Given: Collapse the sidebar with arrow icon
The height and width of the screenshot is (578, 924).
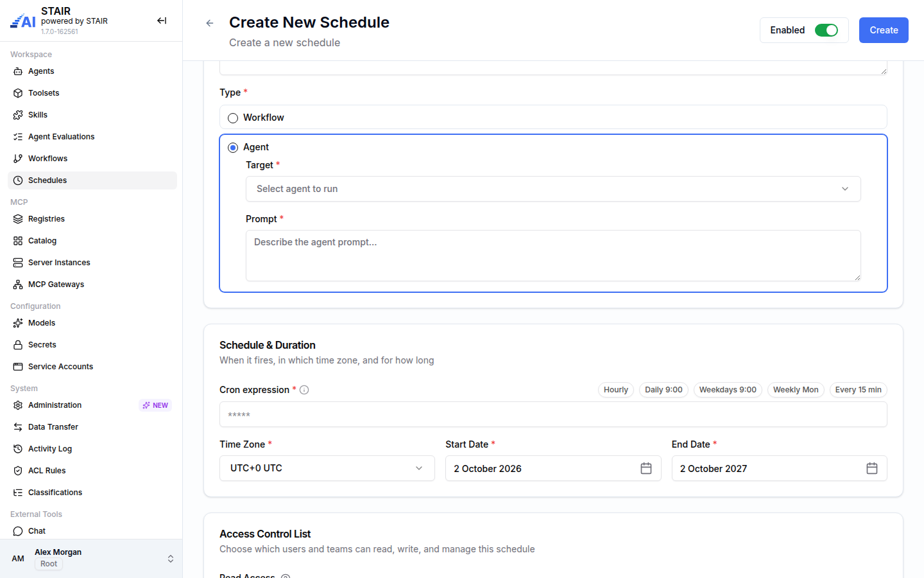Looking at the screenshot, I should point(162,21).
